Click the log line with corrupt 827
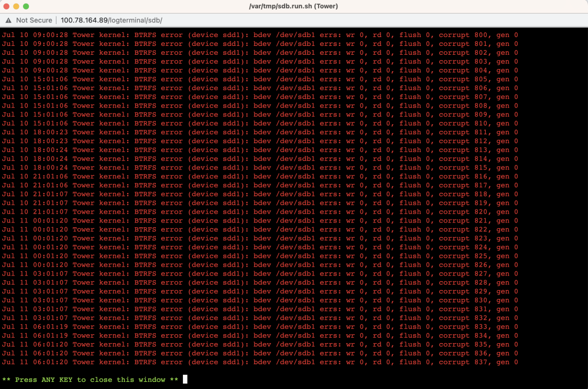The height and width of the screenshot is (389, 588). pos(260,274)
